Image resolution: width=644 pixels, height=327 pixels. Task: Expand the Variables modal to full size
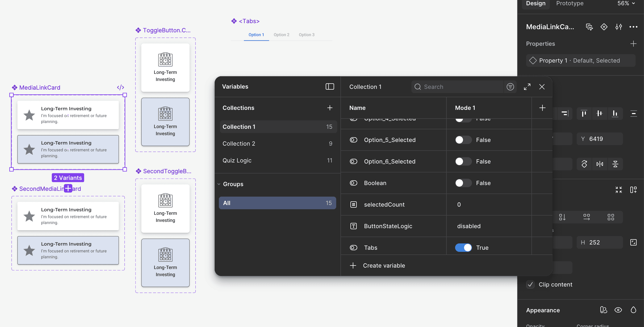pyautogui.click(x=527, y=87)
